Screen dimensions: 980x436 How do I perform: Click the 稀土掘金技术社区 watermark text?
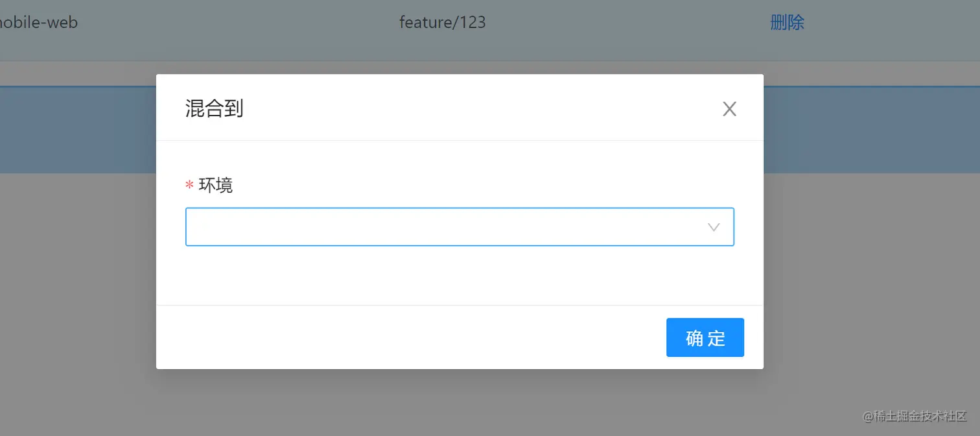click(x=915, y=416)
